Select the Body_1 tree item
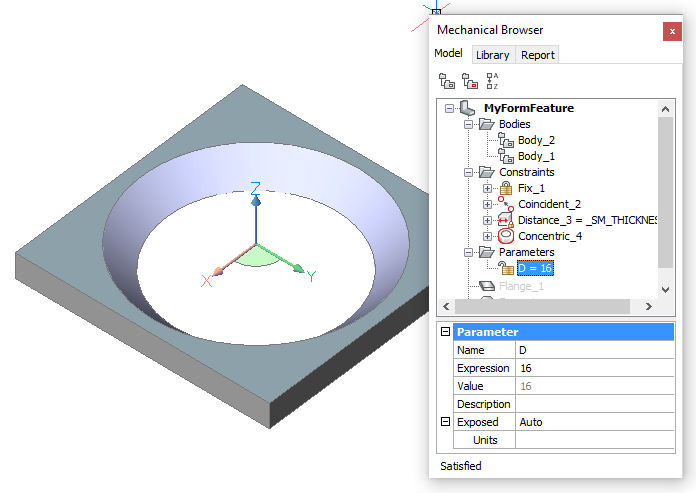This screenshot has height=493, width=696. pyautogui.click(x=535, y=156)
